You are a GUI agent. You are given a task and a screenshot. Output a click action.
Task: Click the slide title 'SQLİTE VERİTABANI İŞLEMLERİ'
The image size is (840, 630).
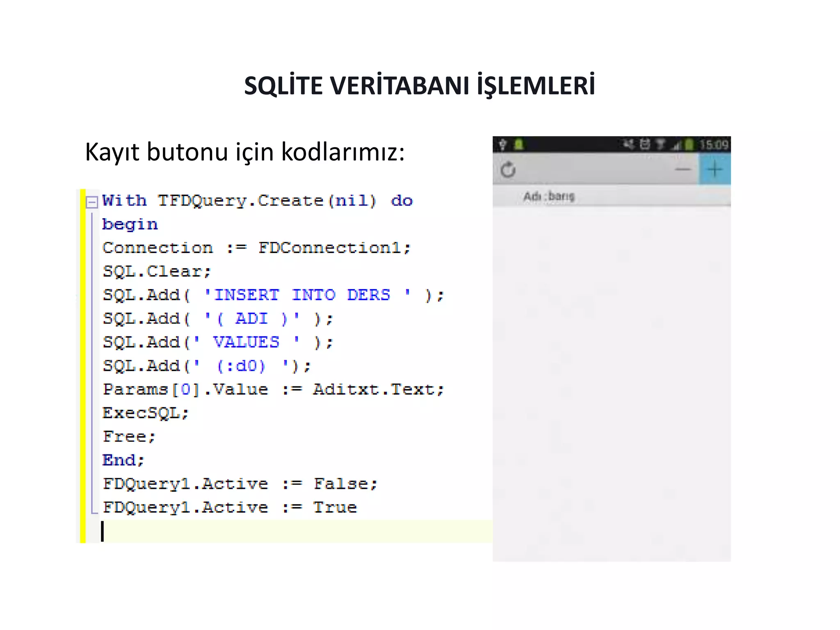(420, 85)
